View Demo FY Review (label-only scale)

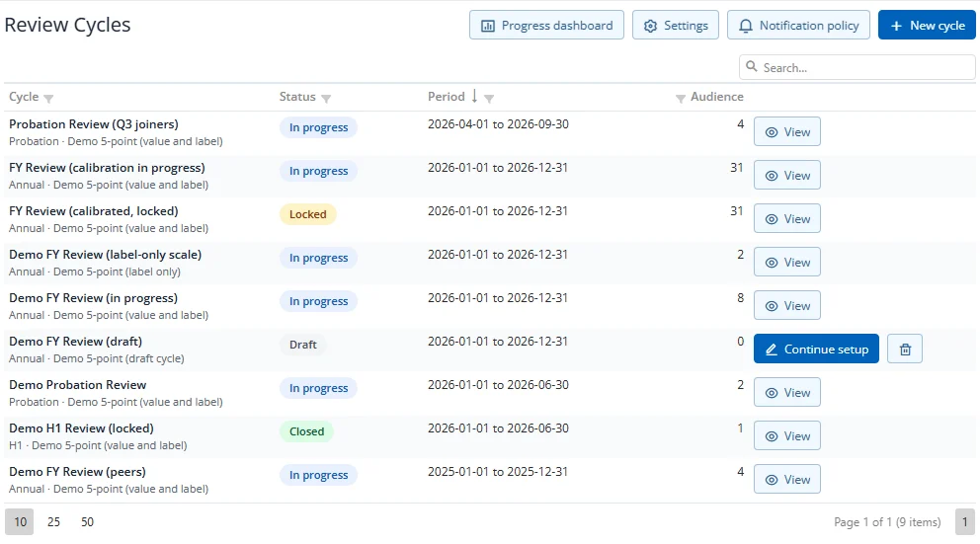click(787, 263)
